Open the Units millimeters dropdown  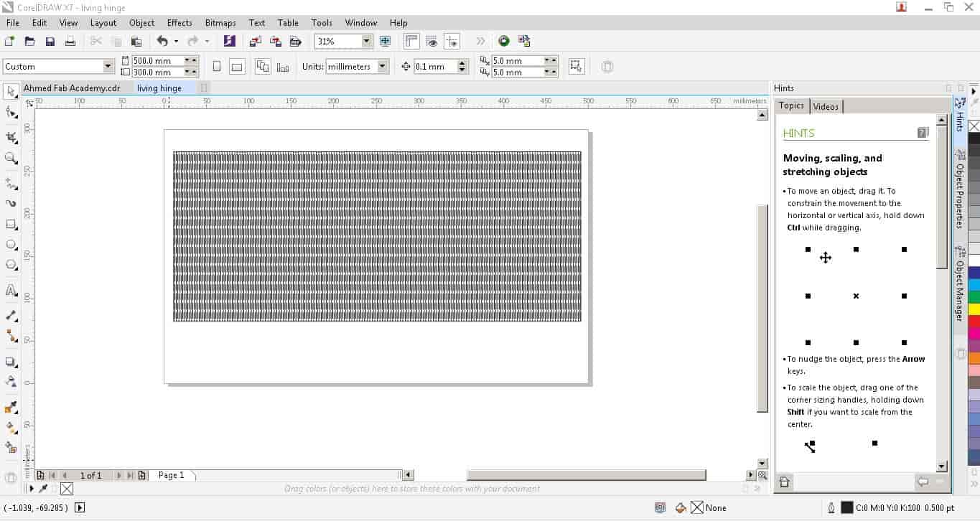pyautogui.click(x=383, y=67)
